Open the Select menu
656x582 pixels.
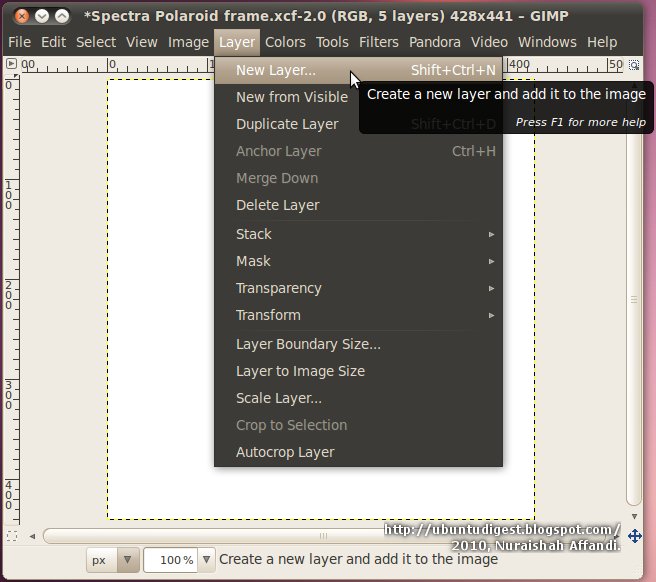(96, 42)
